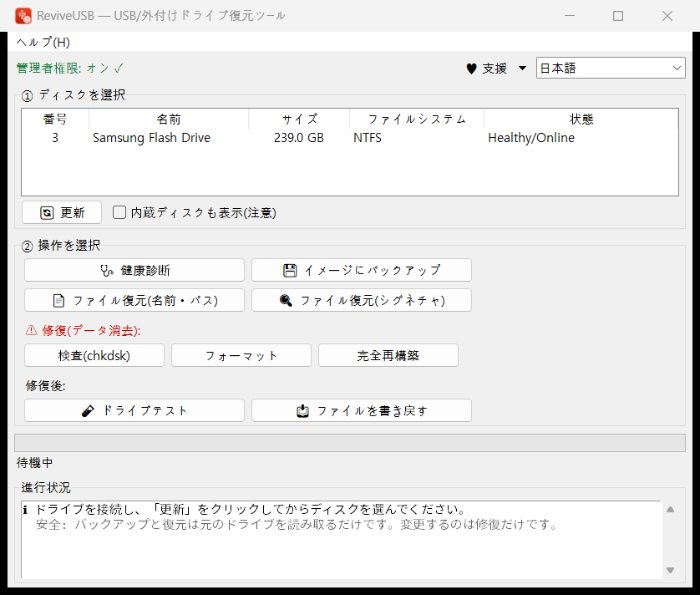Screen dimensions: 700x595
Task: Maximize the ReviveUSB window
Action: [x=618, y=16]
